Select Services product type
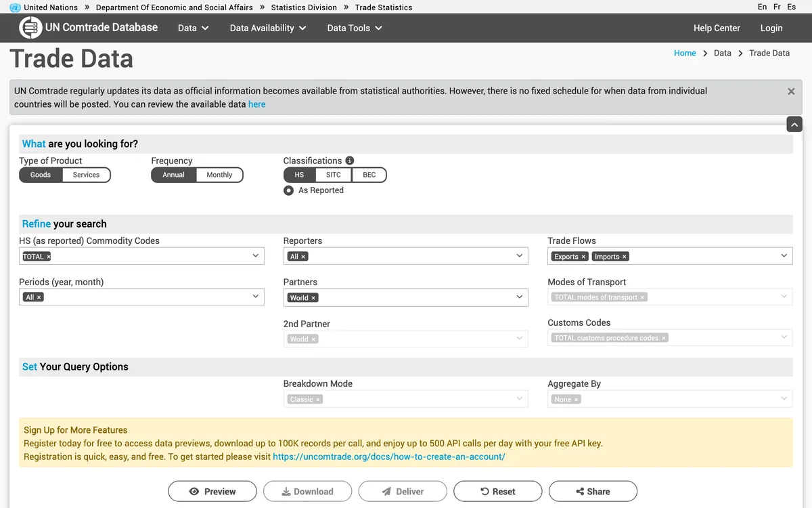Viewport: 812px width, 508px height. coord(86,175)
